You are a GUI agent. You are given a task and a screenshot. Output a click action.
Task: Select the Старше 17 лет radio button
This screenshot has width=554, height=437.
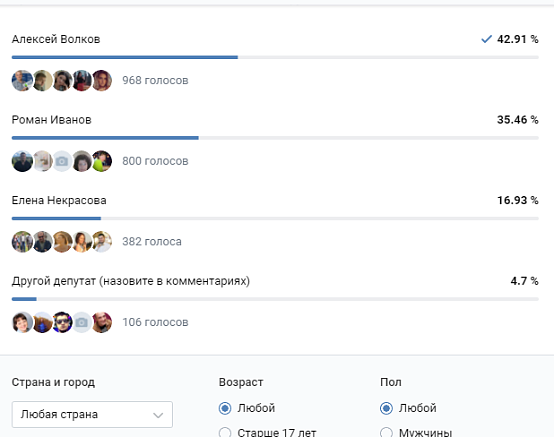[225, 432]
